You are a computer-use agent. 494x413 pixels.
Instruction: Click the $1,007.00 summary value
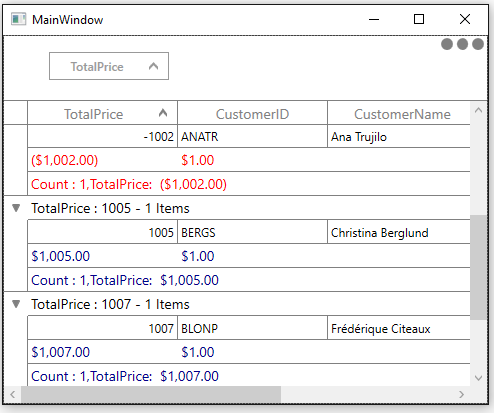(x=61, y=352)
